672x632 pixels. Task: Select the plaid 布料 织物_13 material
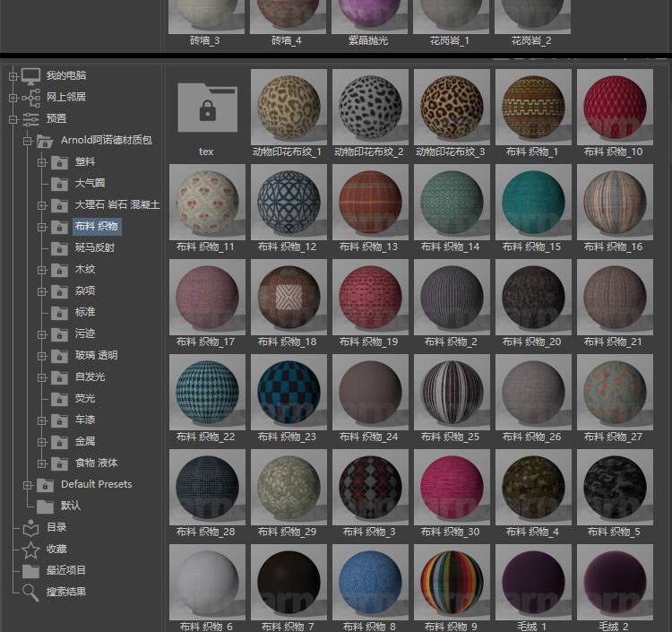(370, 203)
